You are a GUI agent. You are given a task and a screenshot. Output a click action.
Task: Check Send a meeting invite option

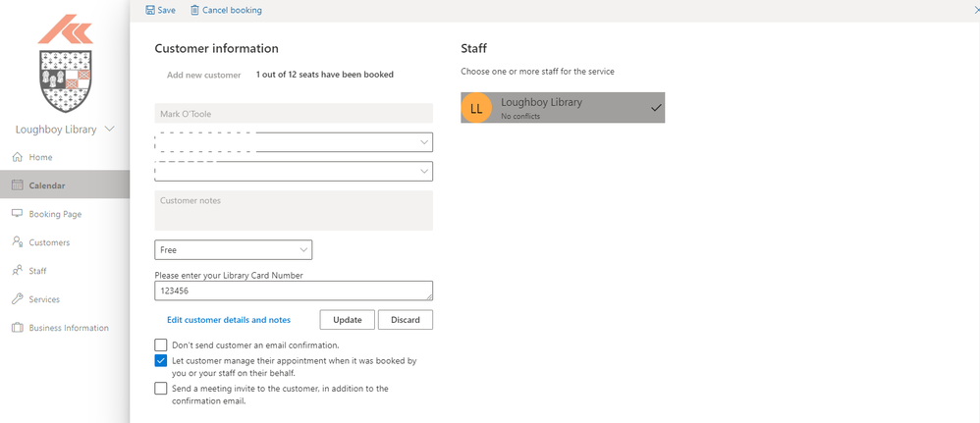161,389
